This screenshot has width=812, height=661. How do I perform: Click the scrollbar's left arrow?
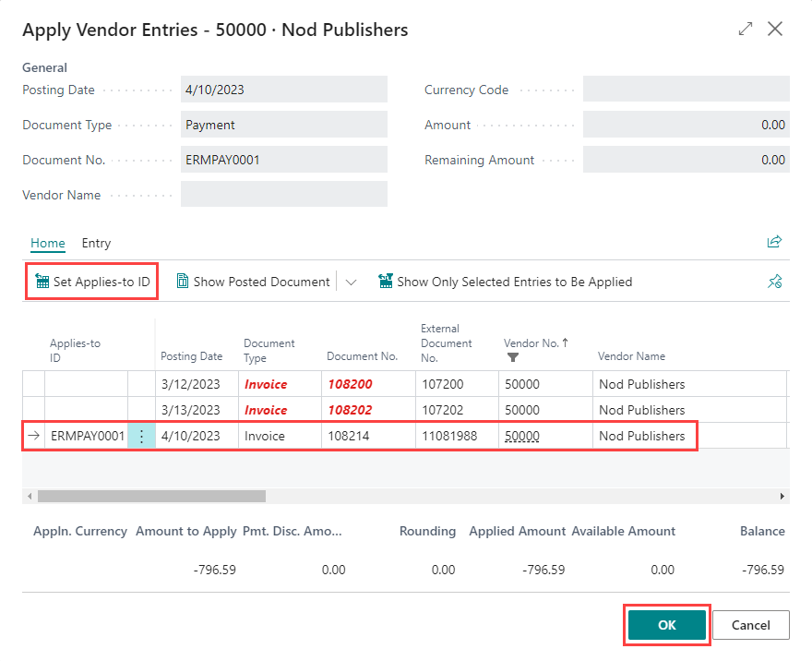(30, 497)
